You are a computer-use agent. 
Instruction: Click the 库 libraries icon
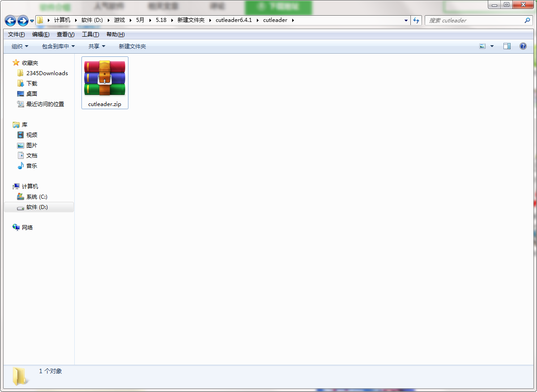[16, 124]
